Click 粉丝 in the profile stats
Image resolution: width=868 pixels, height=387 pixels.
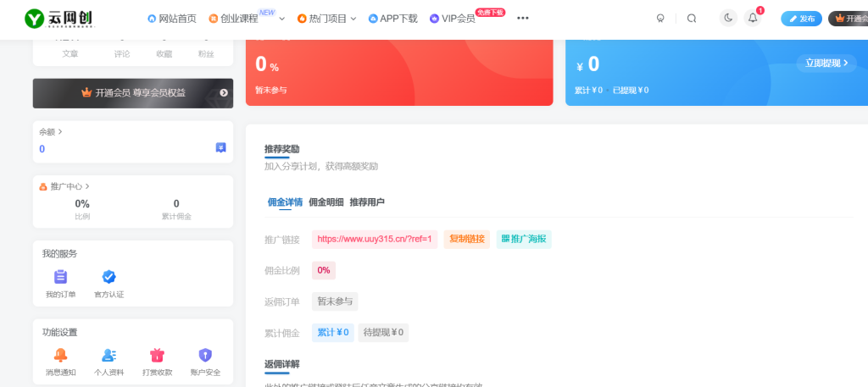pos(206,54)
